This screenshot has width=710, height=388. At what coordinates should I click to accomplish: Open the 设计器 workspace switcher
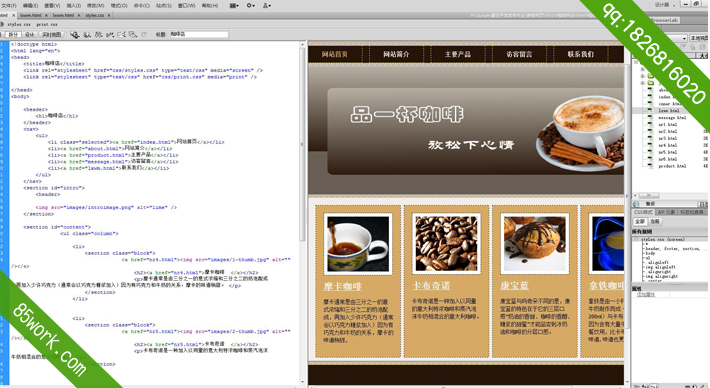click(x=665, y=5)
